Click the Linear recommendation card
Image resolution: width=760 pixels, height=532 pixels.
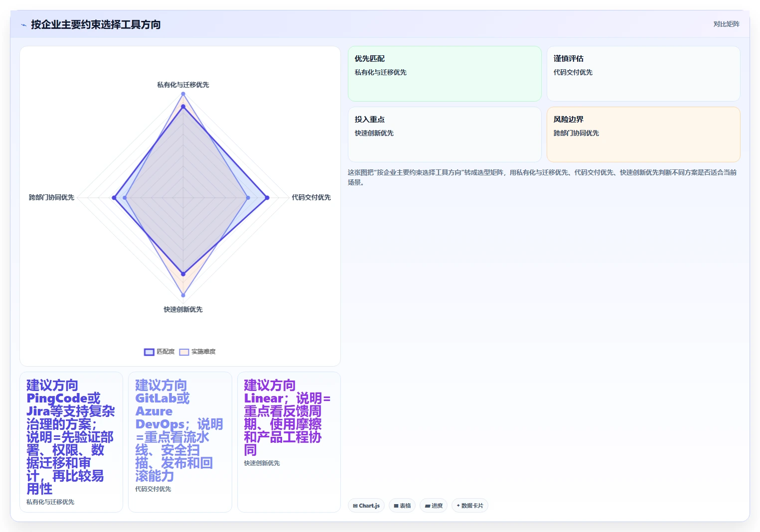coord(289,442)
